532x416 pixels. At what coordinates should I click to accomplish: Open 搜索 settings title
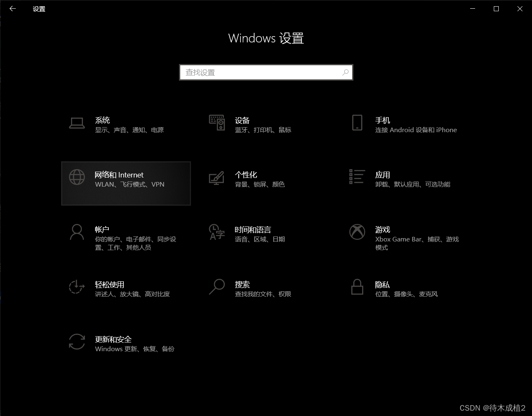(x=242, y=284)
